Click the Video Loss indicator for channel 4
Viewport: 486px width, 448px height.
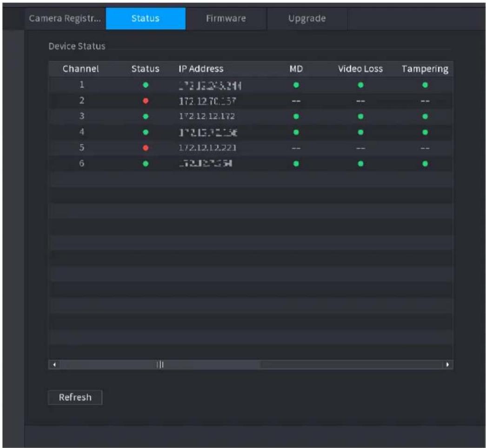coord(360,132)
